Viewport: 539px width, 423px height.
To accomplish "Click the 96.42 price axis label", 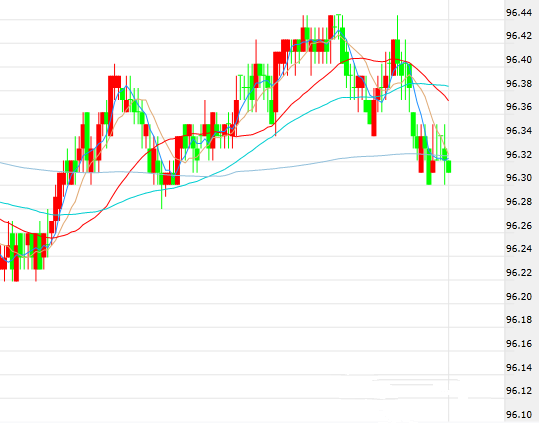I will pyautogui.click(x=519, y=36).
